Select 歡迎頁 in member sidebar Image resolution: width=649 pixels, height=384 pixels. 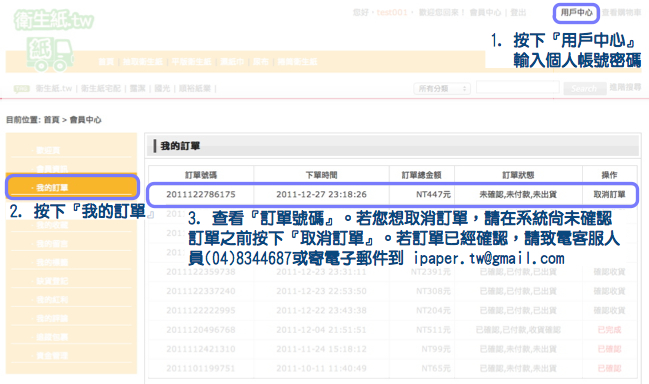(x=48, y=150)
